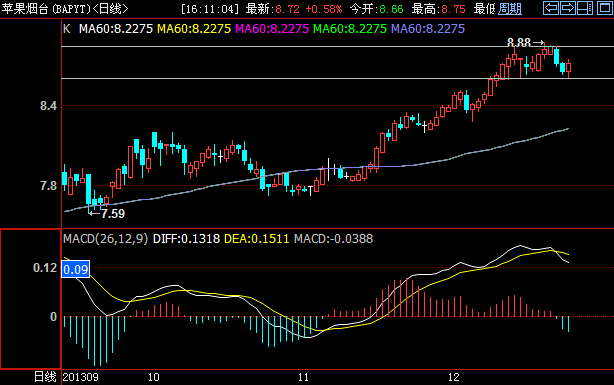Click the blue-violet MA60:8.2275 label

(x=428, y=29)
